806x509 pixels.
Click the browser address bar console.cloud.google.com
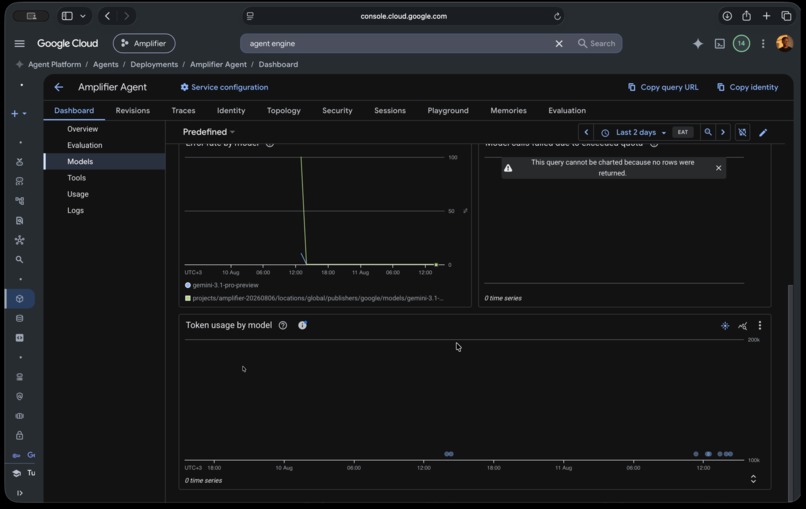click(x=404, y=16)
